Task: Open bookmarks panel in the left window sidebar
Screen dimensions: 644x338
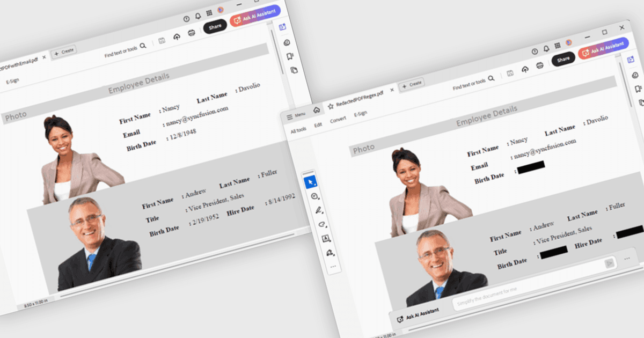Action: 290,56
